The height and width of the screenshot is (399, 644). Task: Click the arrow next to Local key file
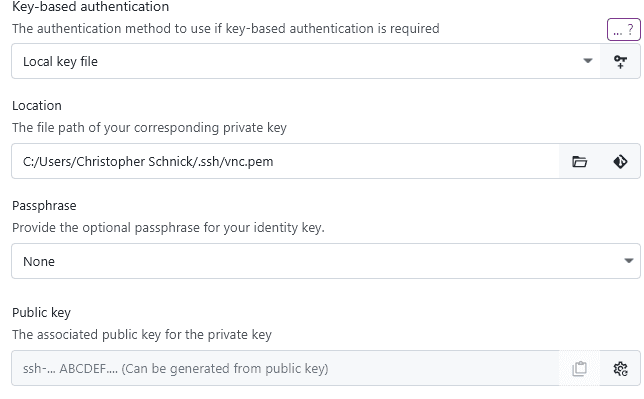tap(588, 61)
